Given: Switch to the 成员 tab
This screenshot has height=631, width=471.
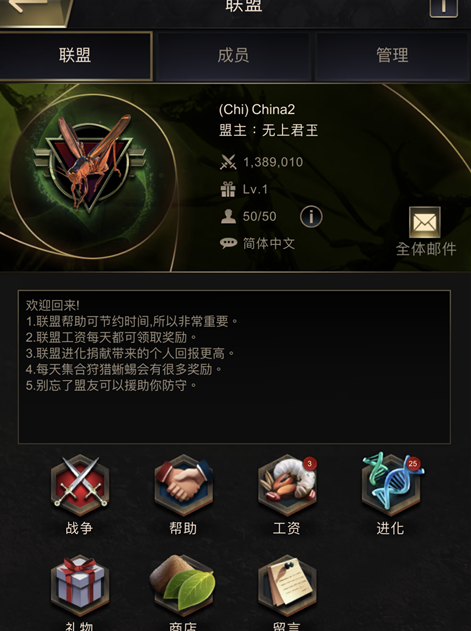Looking at the screenshot, I should tap(233, 56).
